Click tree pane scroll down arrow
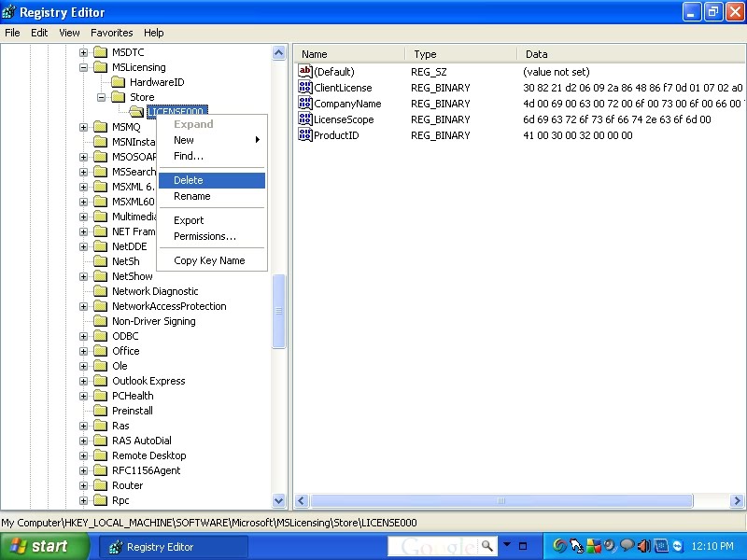Image resolution: width=747 pixels, height=560 pixels. pos(278,500)
